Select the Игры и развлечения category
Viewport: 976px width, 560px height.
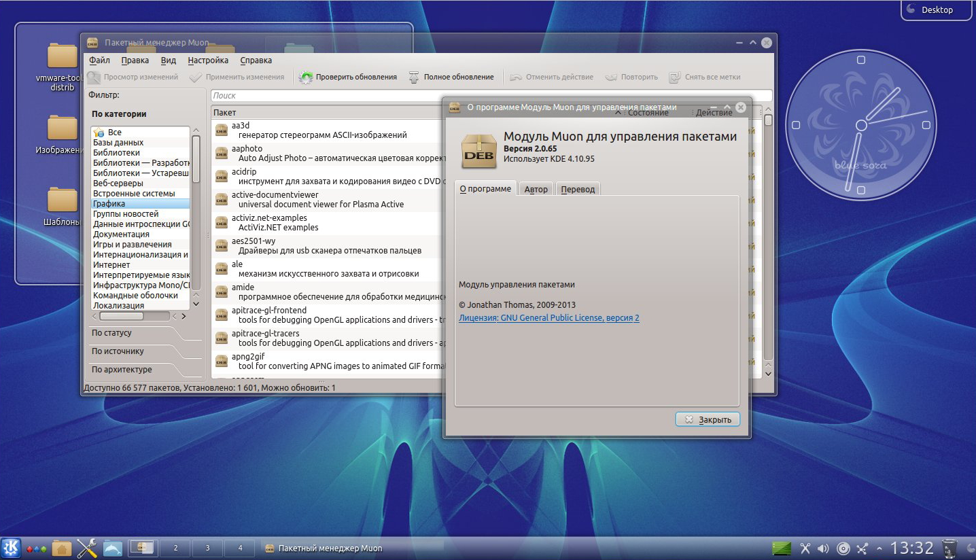141,245
